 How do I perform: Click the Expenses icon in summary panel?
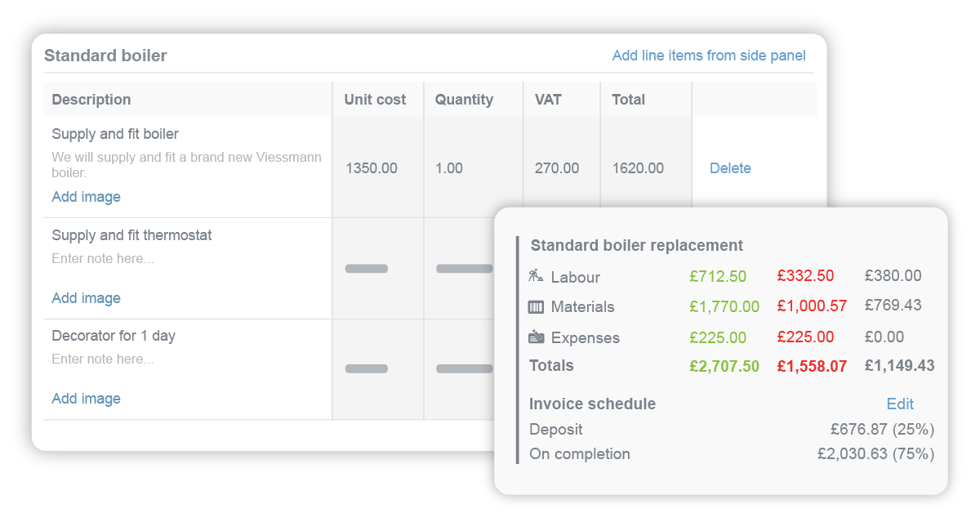click(537, 337)
